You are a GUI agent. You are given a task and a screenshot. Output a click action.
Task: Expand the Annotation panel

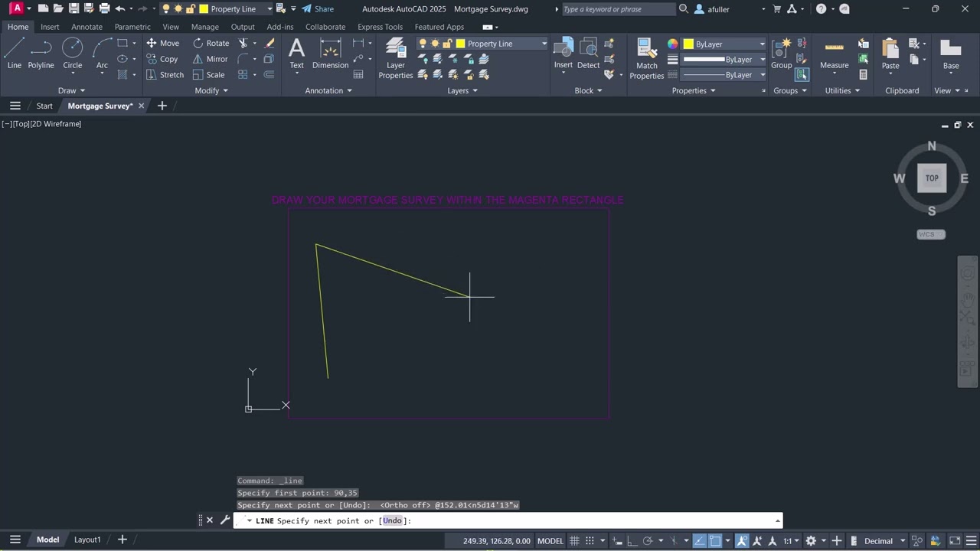(x=329, y=90)
